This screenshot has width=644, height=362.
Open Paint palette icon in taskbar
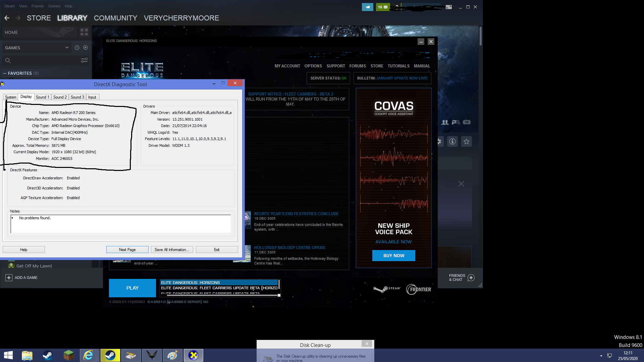pos(172,355)
